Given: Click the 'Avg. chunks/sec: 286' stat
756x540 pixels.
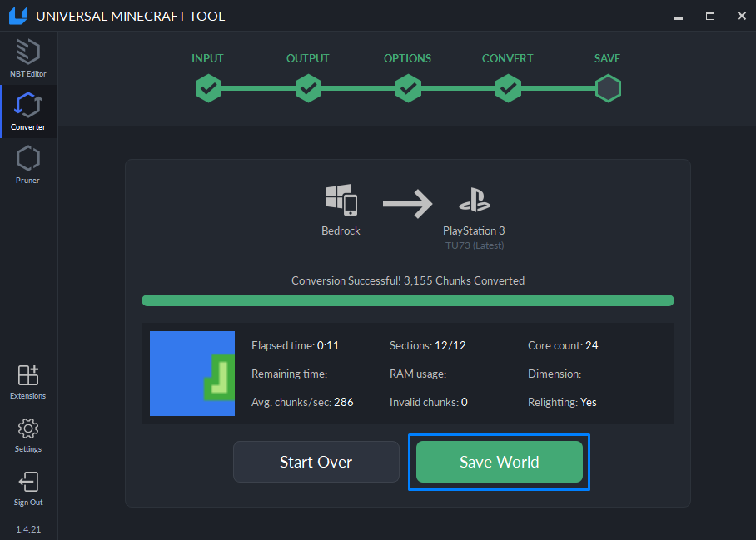Looking at the screenshot, I should pos(302,402).
